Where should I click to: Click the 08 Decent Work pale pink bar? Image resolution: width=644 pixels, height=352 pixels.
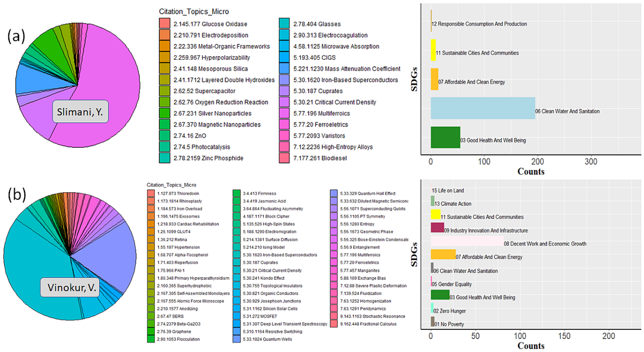pyautogui.click(x=467, y=241)
